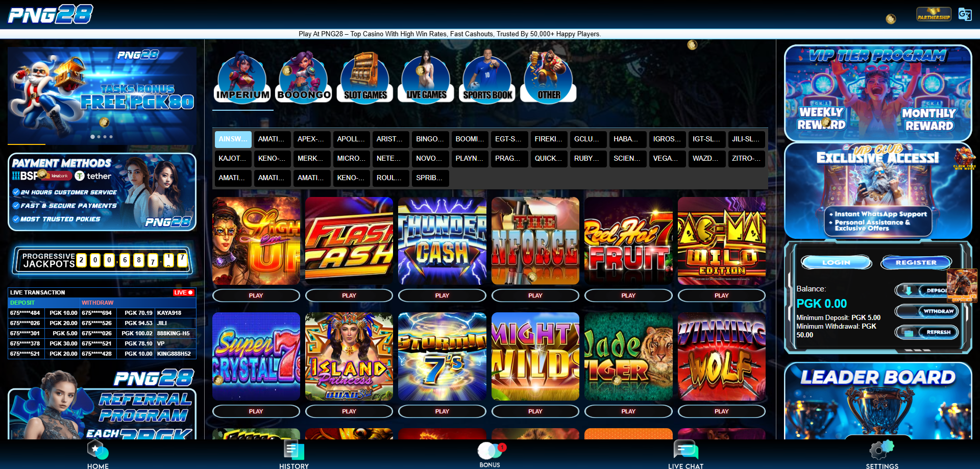Click the Tasks Bonus Free PGK80 banner
Viewport: 980px width, 469px height.
(102, 95)
